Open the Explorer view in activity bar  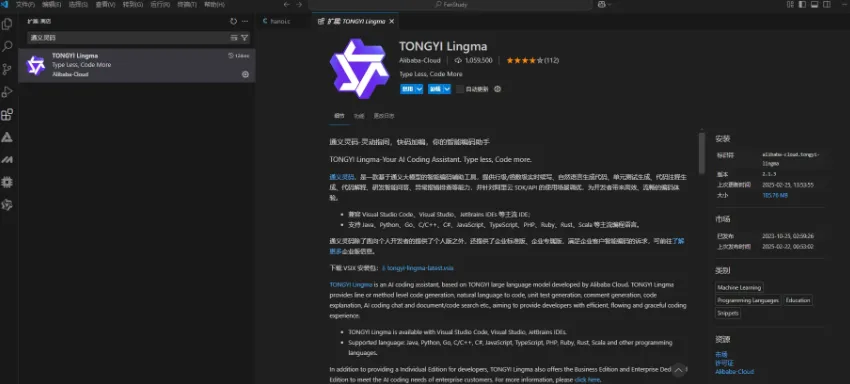click(x=7, y=24)
